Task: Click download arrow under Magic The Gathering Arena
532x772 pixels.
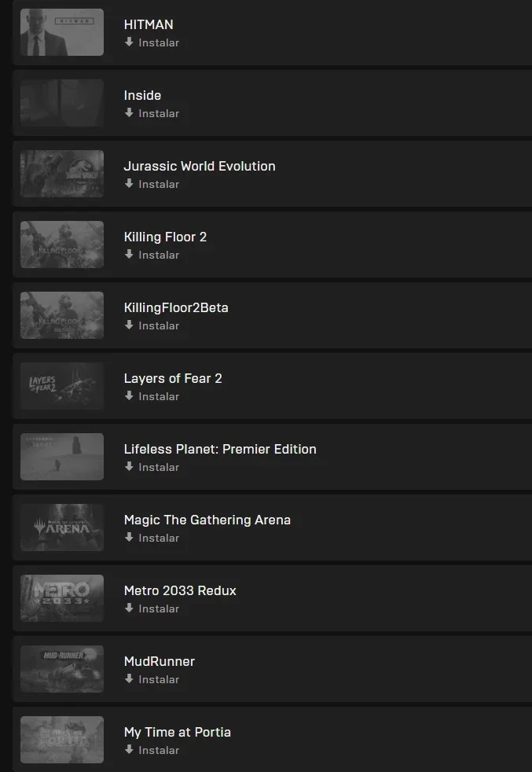Action: click(129, 538)
